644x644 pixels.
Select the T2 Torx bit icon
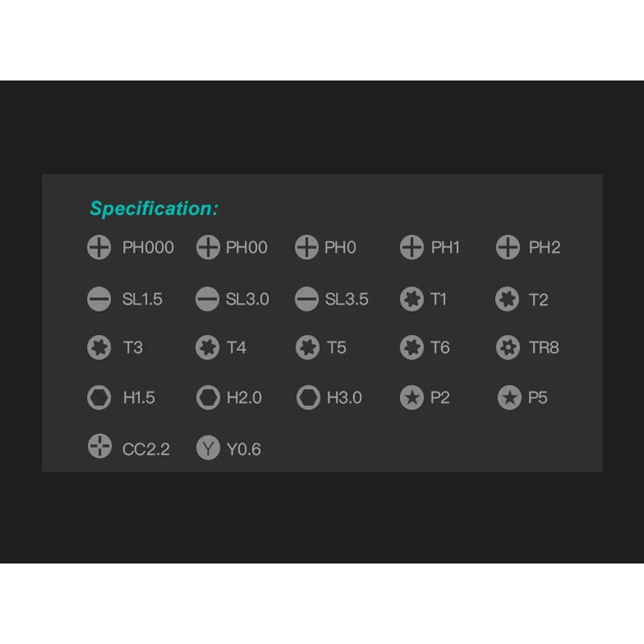[x=507, y=299]
